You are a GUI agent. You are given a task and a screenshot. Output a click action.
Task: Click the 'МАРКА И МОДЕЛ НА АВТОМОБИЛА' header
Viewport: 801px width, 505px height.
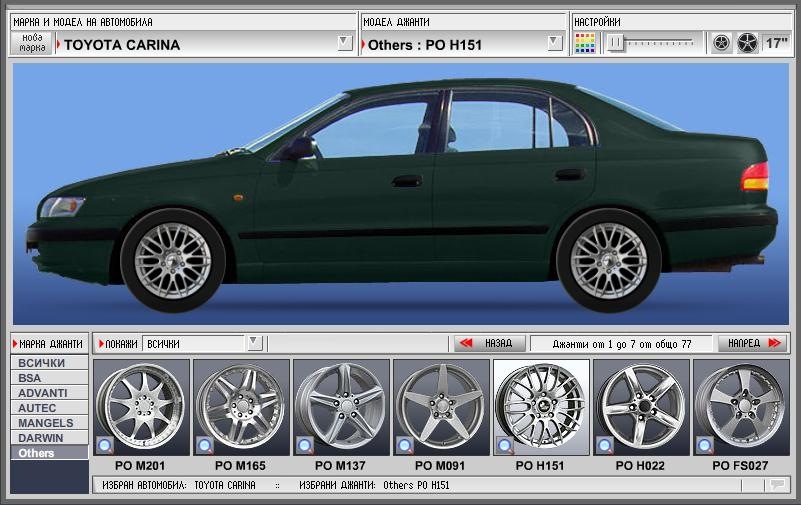coord(83,22)
